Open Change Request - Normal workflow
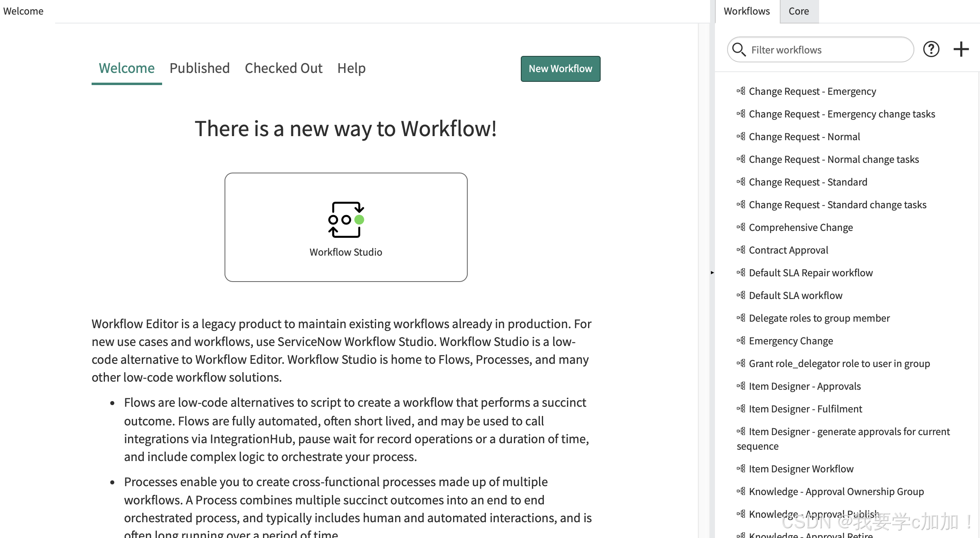 804,137
